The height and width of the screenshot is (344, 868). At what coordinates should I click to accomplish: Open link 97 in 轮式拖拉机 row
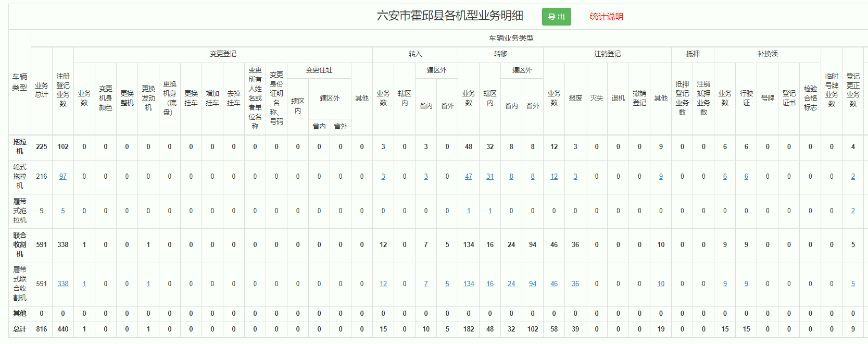[63, 177]
